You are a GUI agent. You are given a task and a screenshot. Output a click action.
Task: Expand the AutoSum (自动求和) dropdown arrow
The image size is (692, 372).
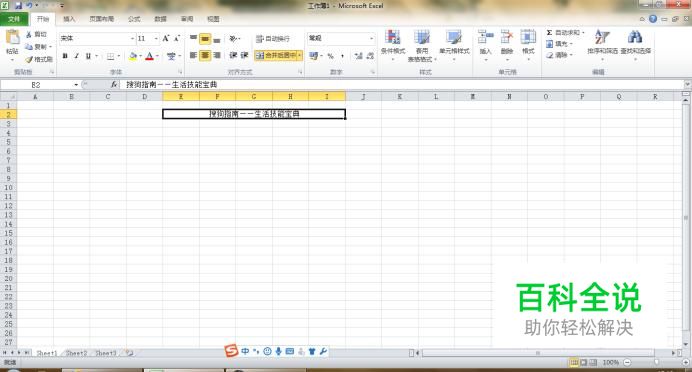coord(583,33)
